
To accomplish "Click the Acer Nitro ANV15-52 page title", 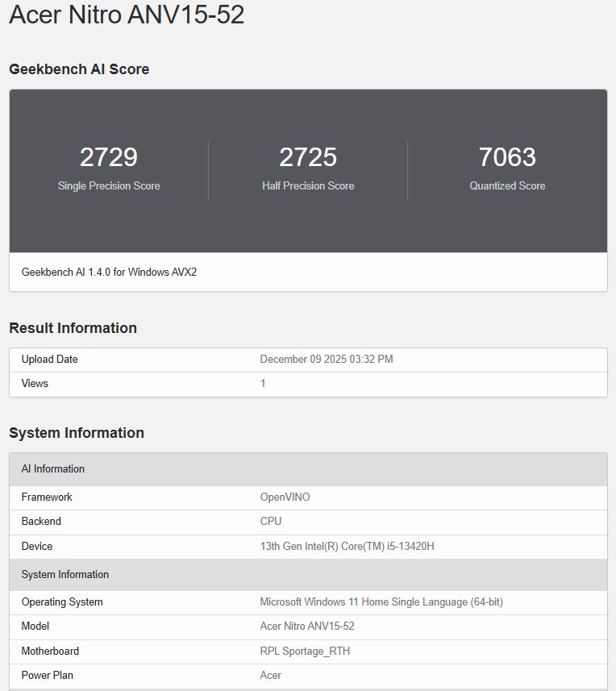I will (127, 15).
